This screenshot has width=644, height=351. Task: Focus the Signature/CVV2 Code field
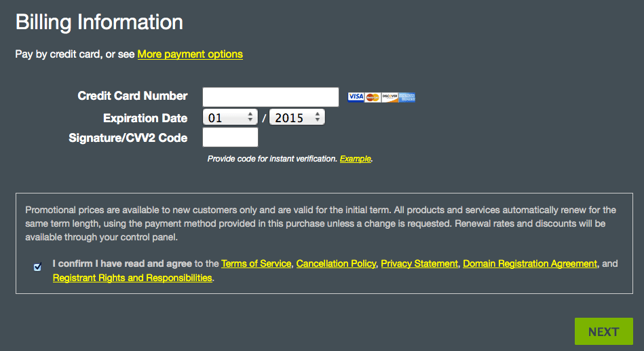231,137
